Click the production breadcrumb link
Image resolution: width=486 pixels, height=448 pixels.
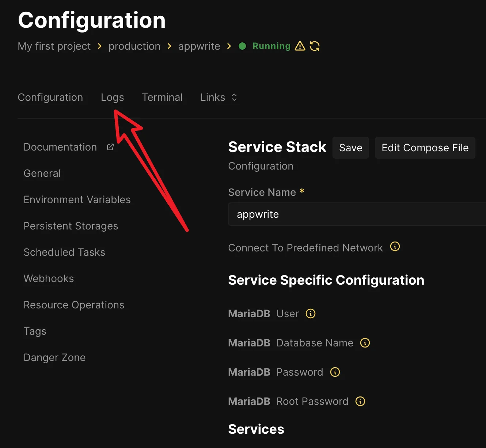[x=134, y=46]
